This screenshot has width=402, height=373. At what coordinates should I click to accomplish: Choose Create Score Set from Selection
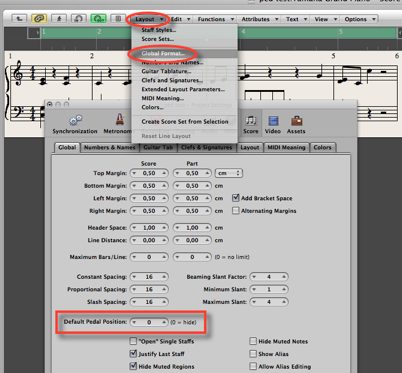(184, 122)
